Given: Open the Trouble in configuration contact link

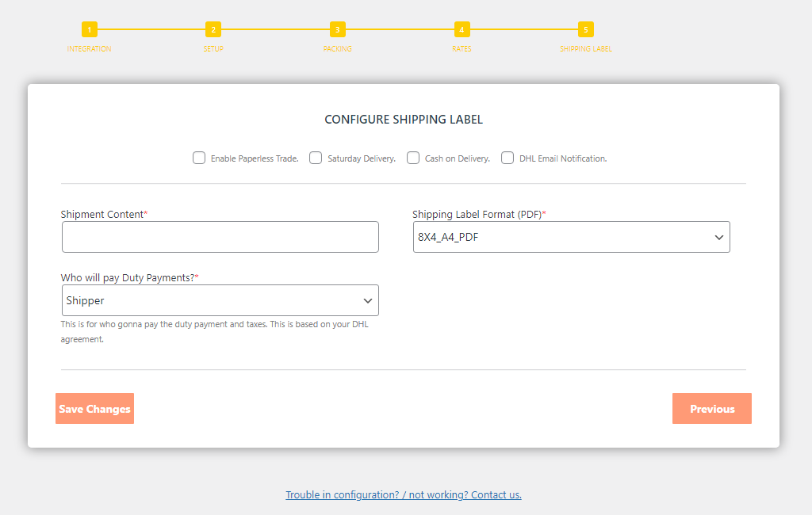Looking at the screenshot, I should pos(404,495).
